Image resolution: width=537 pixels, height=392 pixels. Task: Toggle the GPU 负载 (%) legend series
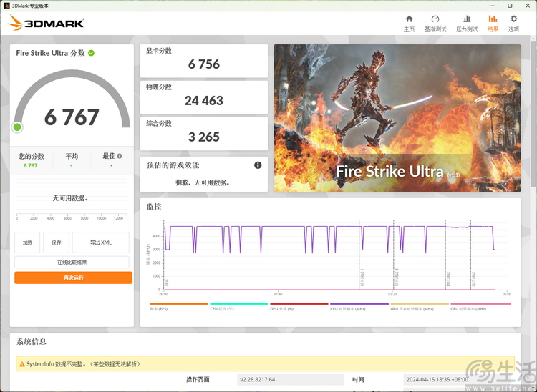pyautogui.click(x=299, y=306)
